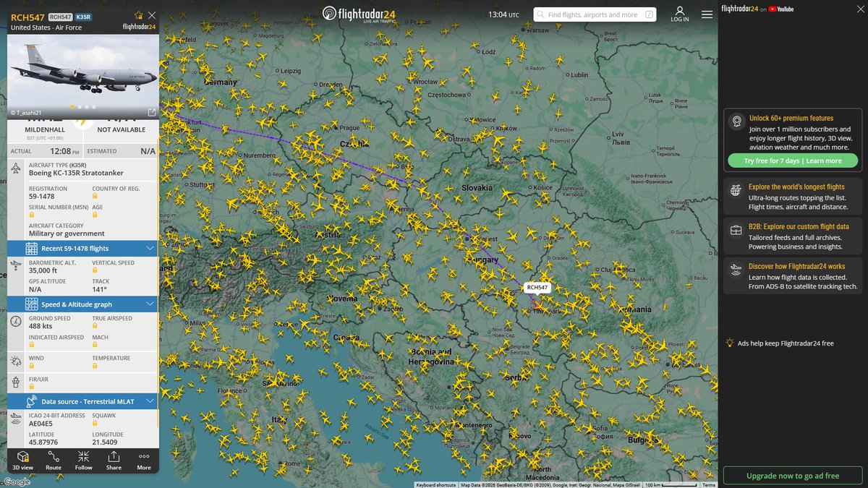Click the search keyboard shortcut slash icon

[649, 14]
